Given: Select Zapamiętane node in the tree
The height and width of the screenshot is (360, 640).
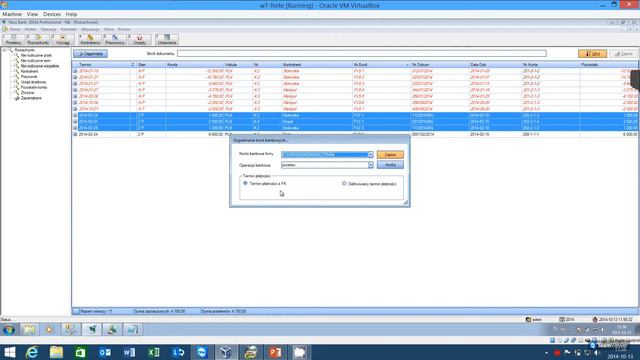Looking at the screenshot, I should [31, 98].
